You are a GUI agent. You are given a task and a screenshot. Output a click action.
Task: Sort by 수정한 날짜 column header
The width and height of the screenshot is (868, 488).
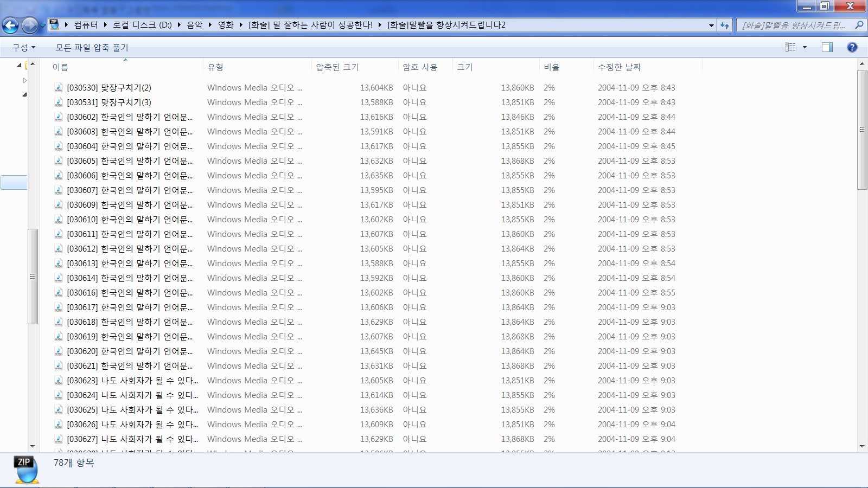[619, 67]
